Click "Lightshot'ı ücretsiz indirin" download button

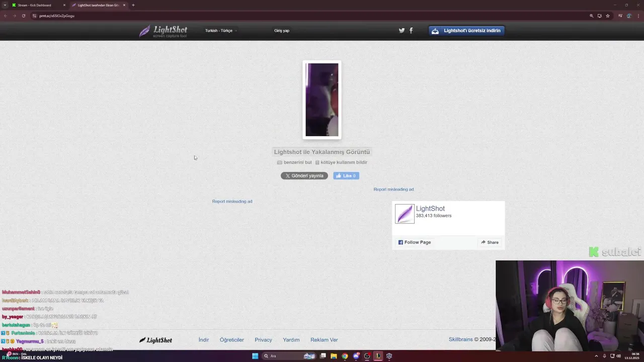[x=466, y=31]
